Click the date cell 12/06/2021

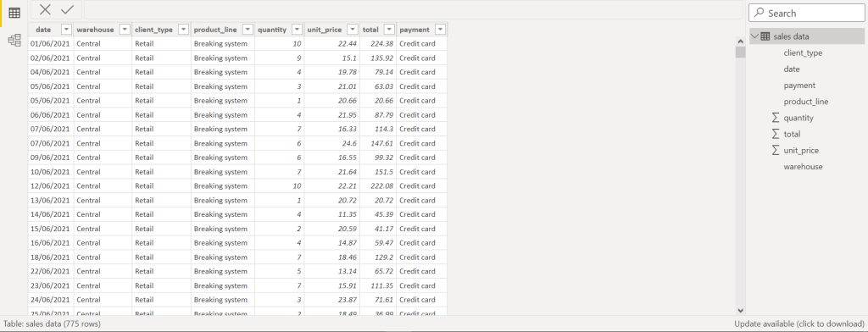[50, 186]
